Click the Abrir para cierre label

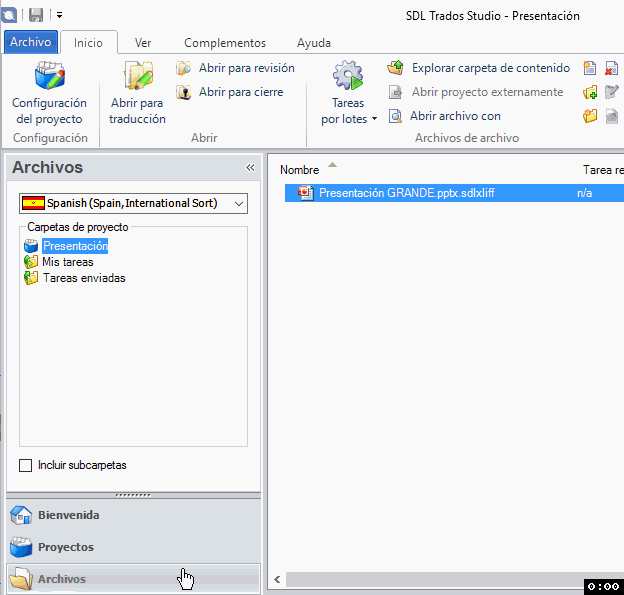pos(241,92)
